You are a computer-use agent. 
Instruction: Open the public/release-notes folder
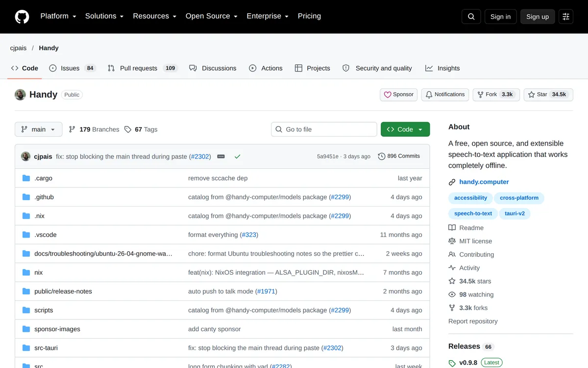pyautogui.click(x=63, y=291)
